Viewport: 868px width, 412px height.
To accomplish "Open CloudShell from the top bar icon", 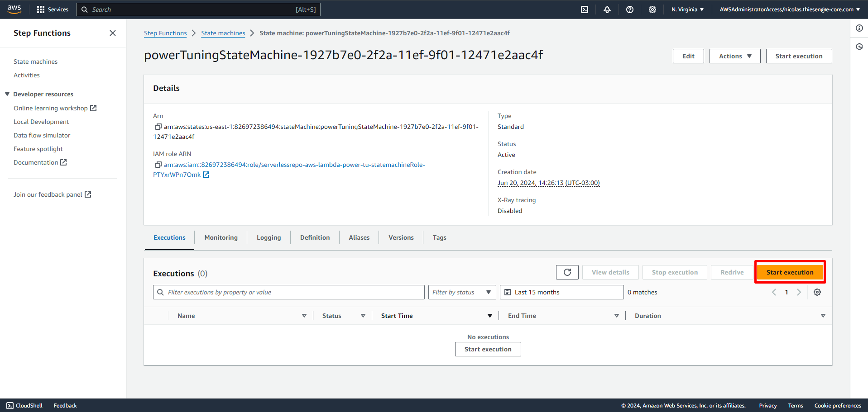I will pyautogui.click(x=585, y=9).
